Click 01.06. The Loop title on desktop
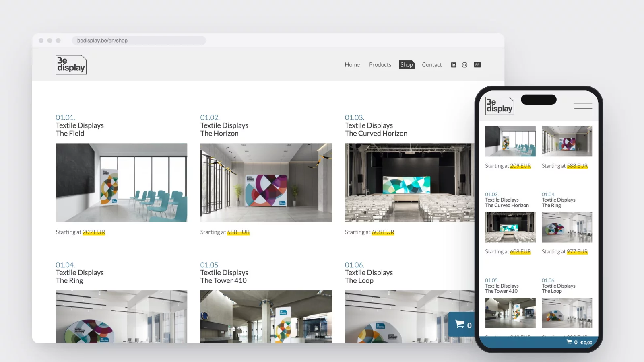This screenshot has width=644, height=362. pos(369,273)
